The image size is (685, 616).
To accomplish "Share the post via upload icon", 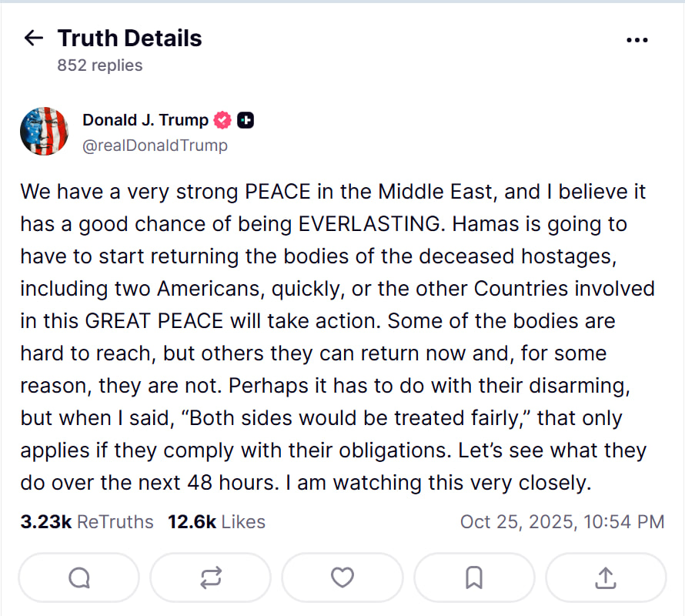I will [606, 577].
